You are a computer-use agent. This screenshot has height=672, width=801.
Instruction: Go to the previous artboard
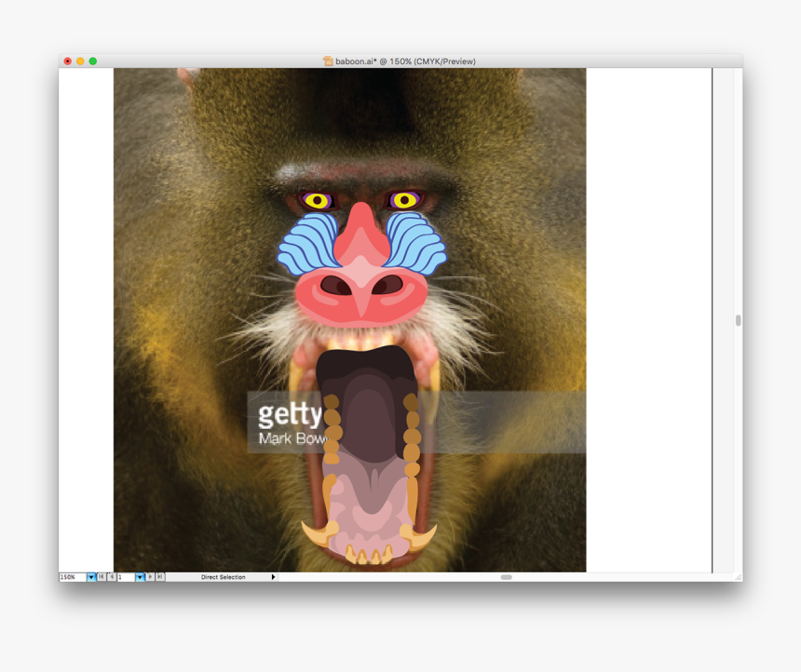(112, 577)
